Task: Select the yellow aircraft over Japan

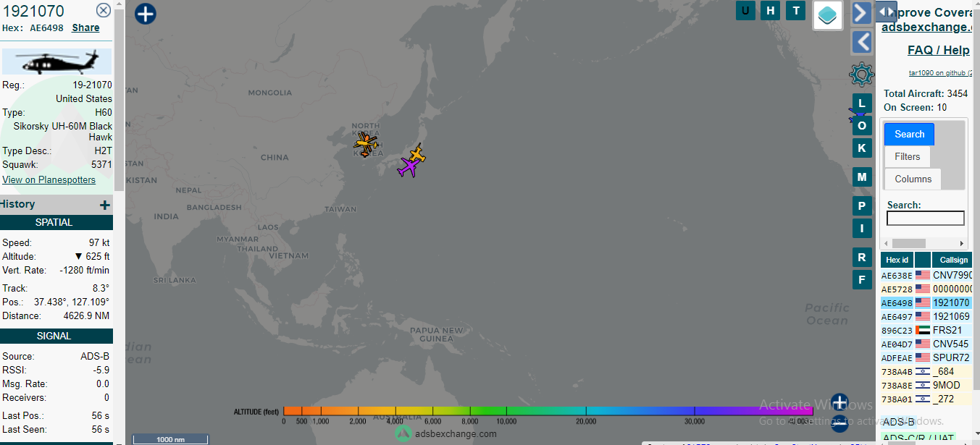Action: [x=417, y=154]
